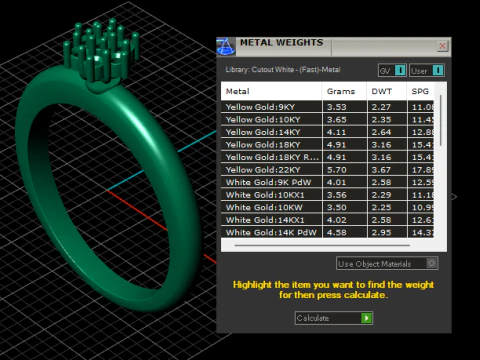Toggle Use Object Materials option

tap(387, 263)
